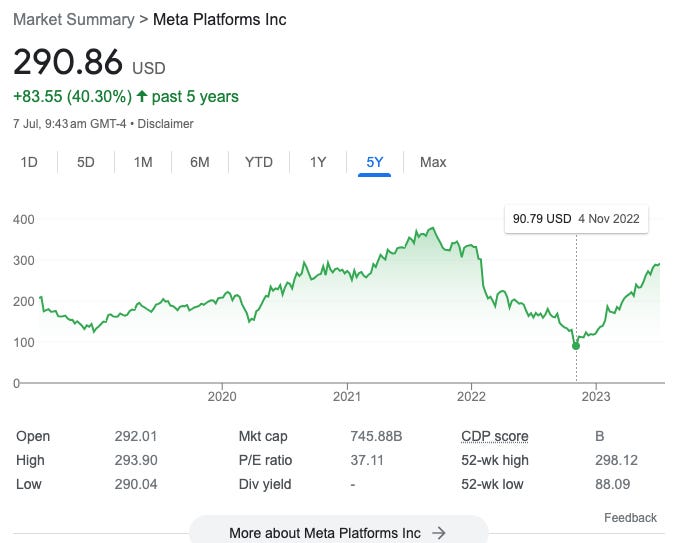This screenshot has width=698, height=543.
Task: Click the Open value 292.01
Action: pyautogui.click(x=136, y=436)
